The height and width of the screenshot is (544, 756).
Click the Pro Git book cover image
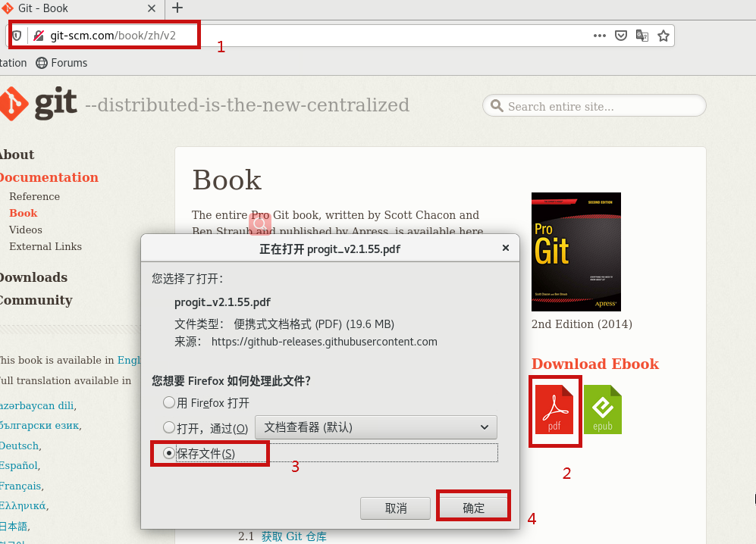(x=576, y=252)
